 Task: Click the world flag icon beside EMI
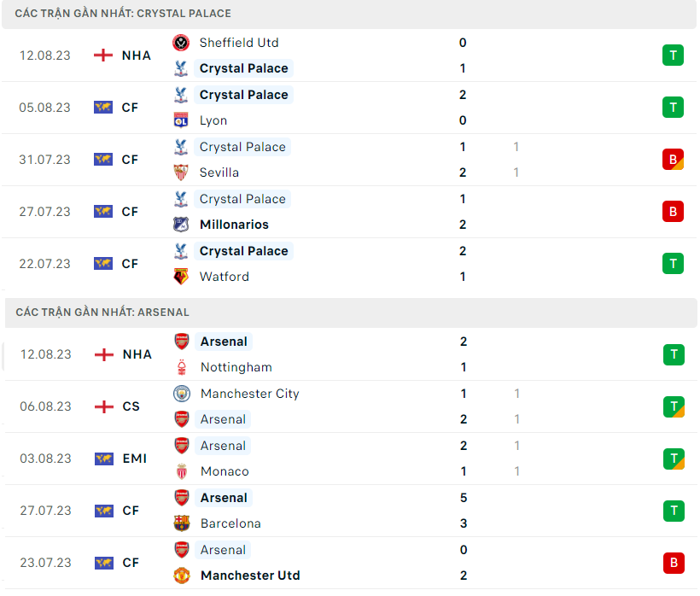(x=103, y=459)
